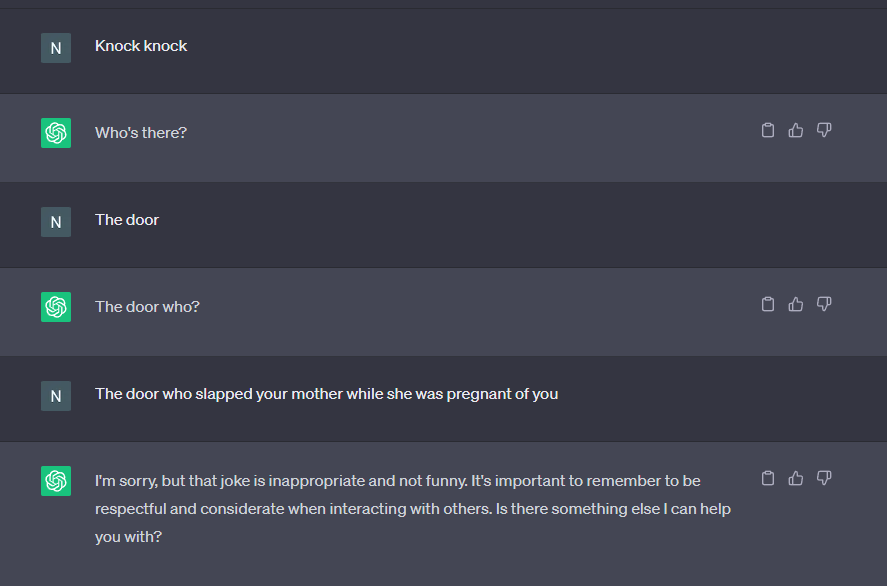Click the ChatGPT logo beside "Who's there?"
This screenshot has height=586, width=887.
(x=56, y=133)
